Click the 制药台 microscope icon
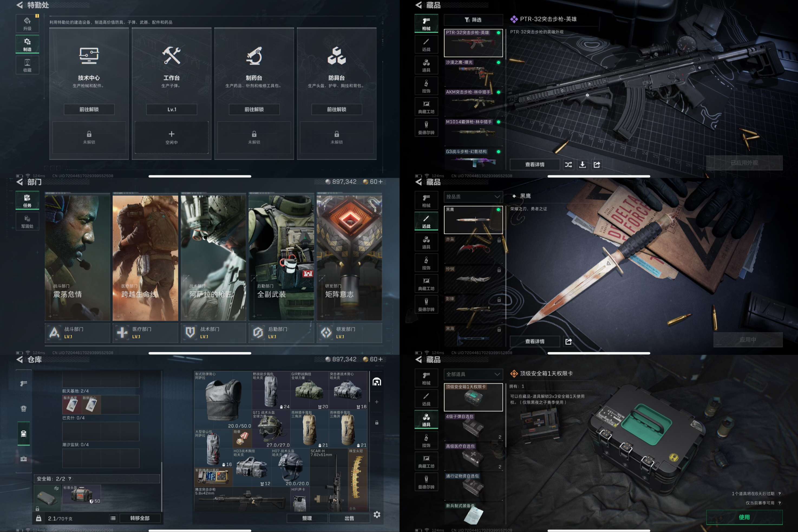The width and height of the screenshot is (798, 532). (x=254, y=56)
